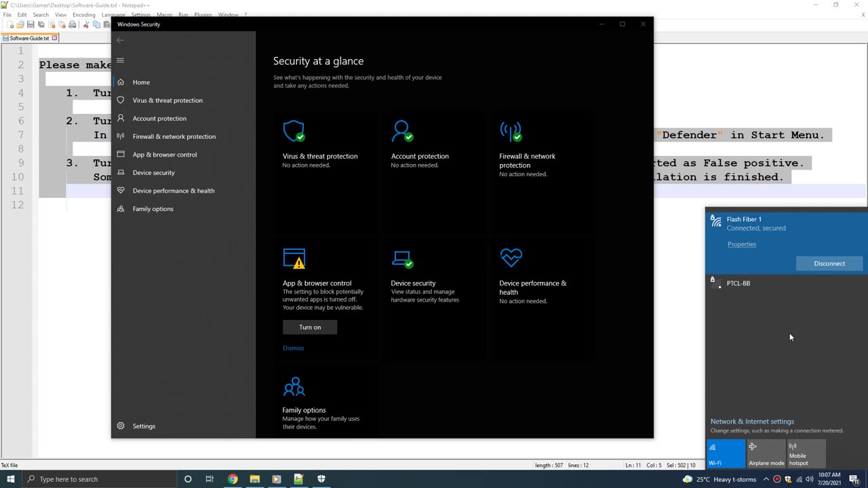Open the Windows Start menu
The height and width of the screenshot is (488, 868).
(x=11, y=479)
